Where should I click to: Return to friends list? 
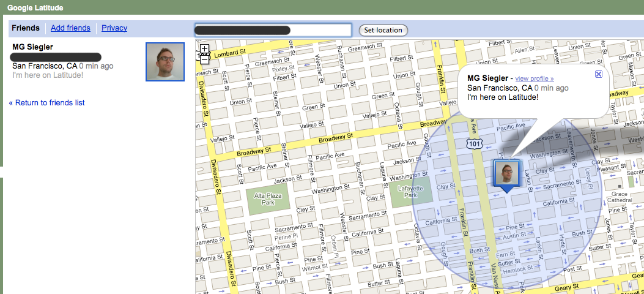click(47, 102)
